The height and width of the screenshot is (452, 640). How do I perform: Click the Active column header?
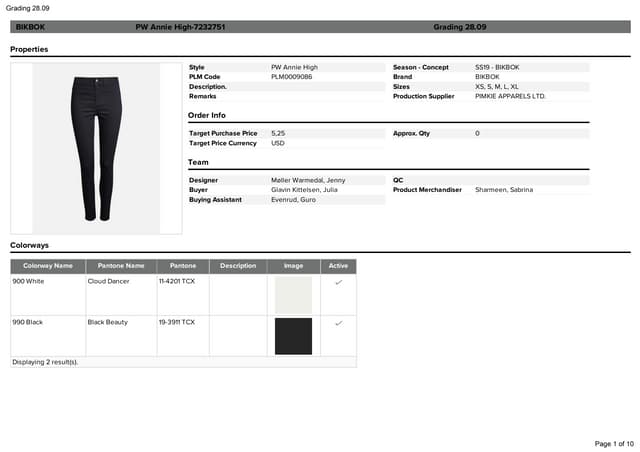(338, 266)
